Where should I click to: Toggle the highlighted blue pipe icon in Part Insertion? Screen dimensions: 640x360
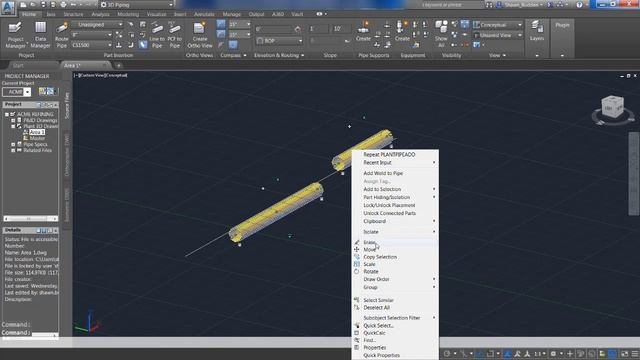(x=143, y=45)
